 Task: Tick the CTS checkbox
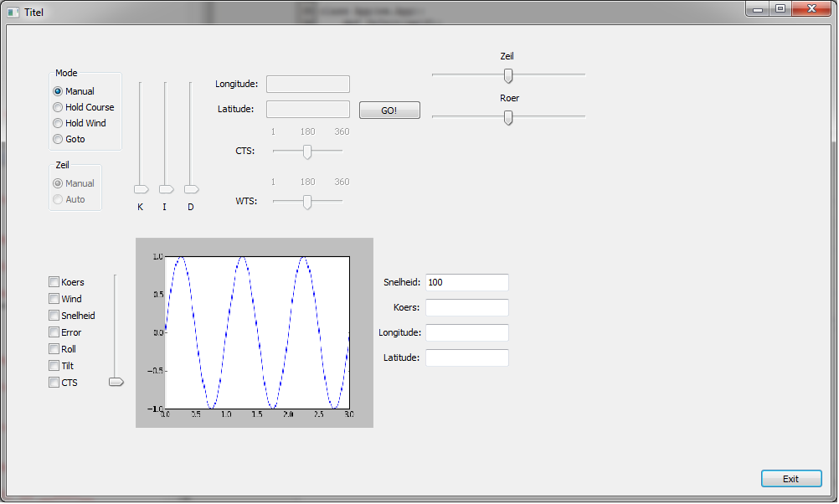(x=54, y=383)
